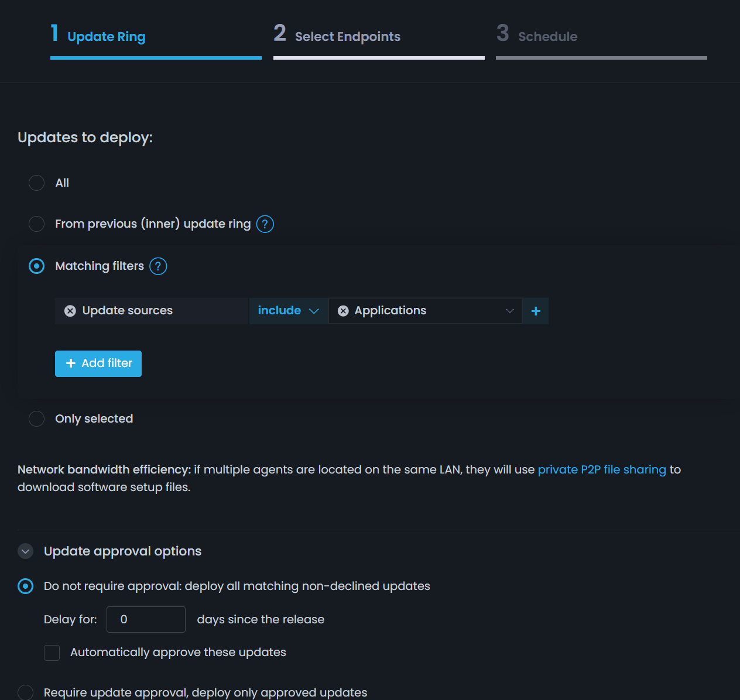Expand the Applications sources dropdown
This screenshot has height=700, width=740.
(x=509, y=311)
